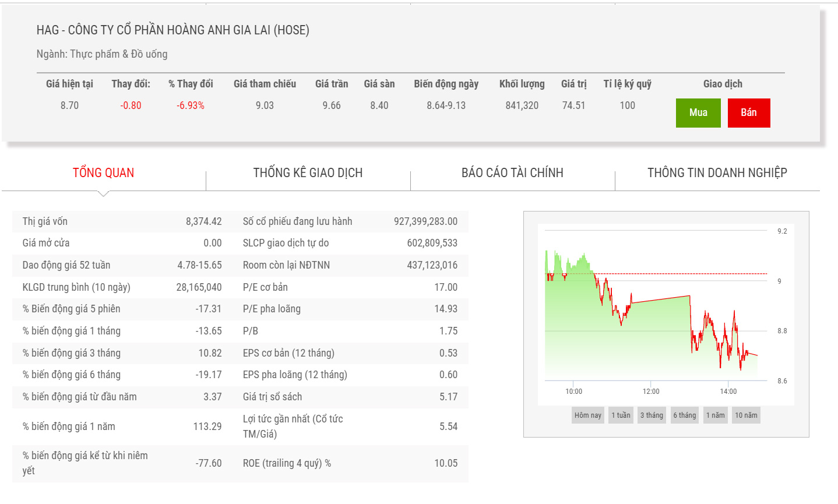Select the 6 tháng chart period
The height and width of the screenshot is (504, 838).
(685, 415)
